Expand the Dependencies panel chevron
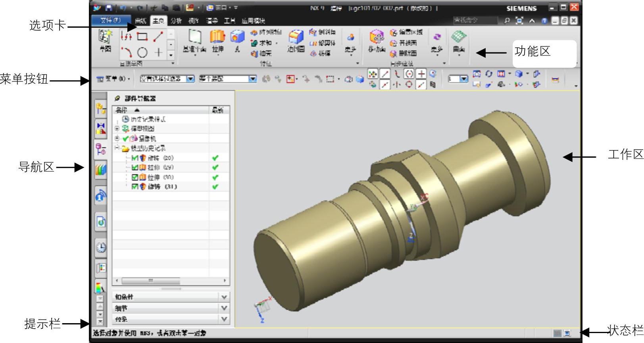 224,297
